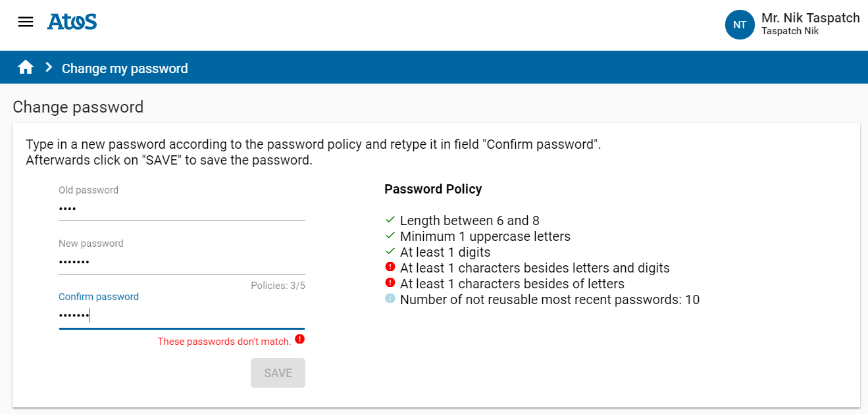Screen dimensions: 868x414
Task: Focus the New password input field
Action: coord(181,261)
